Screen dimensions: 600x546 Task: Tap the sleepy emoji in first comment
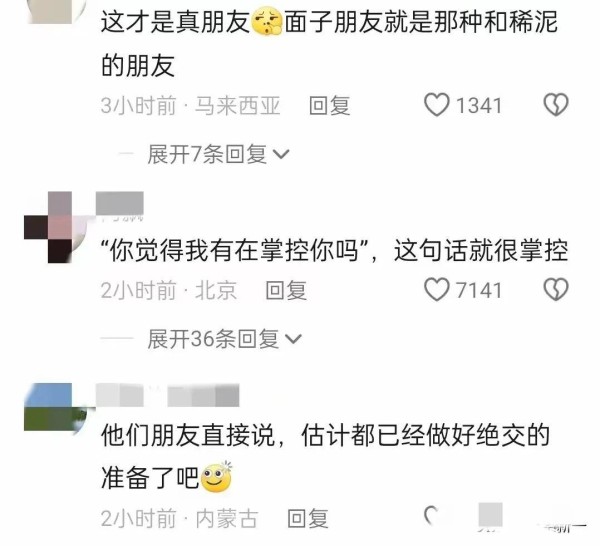(x=267, y=22)
